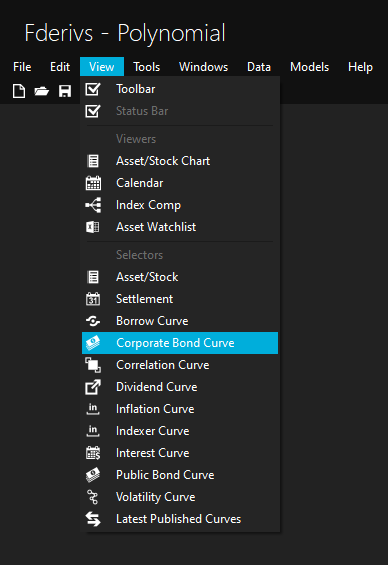
Task: Click the Asset/Stock selector icon
Action: coord(93,277)
